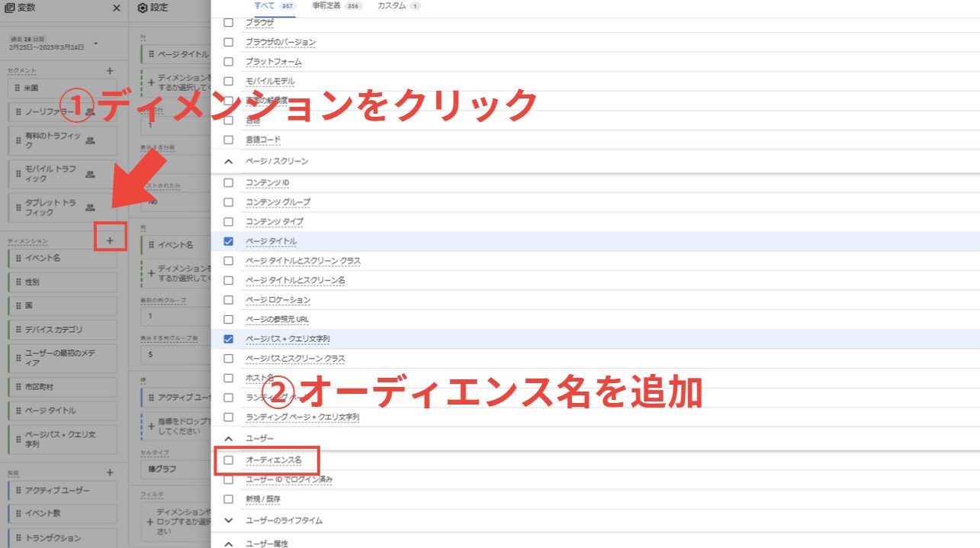The width and height of the screenshot is (980, 548).
Task: Click plus icon in the フィルタ drop zone
Action: pos(151,522)
